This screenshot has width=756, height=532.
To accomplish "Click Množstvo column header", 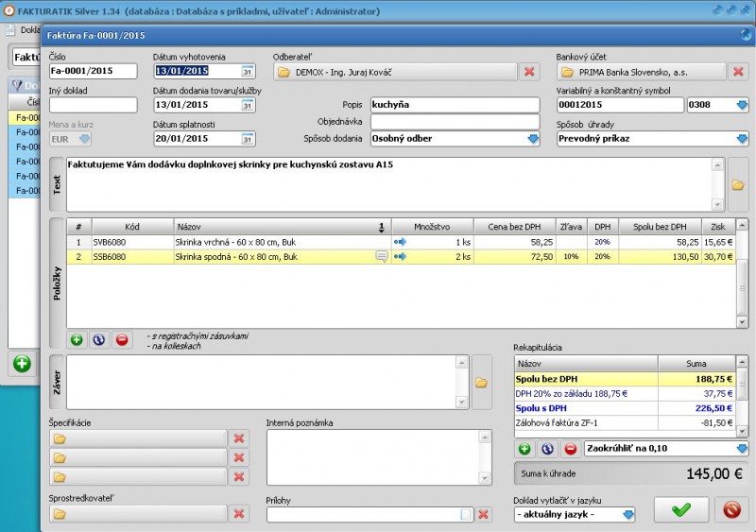I will (x=433, y=227).
